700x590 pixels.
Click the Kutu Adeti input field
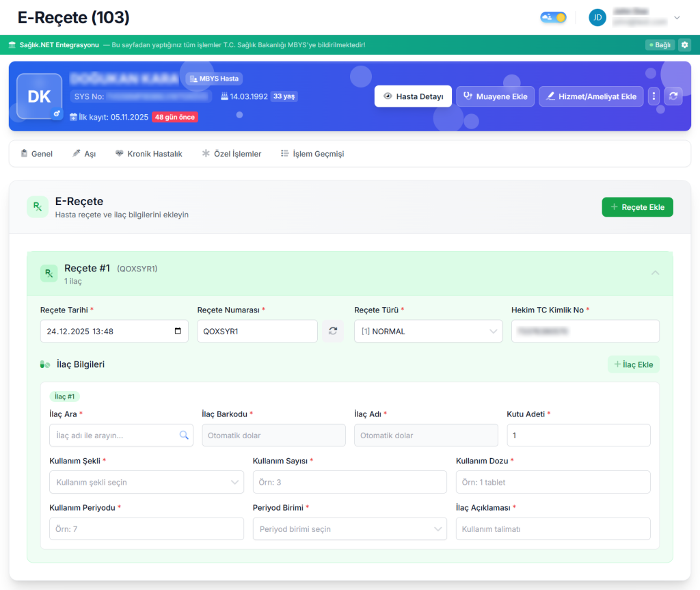578,435
